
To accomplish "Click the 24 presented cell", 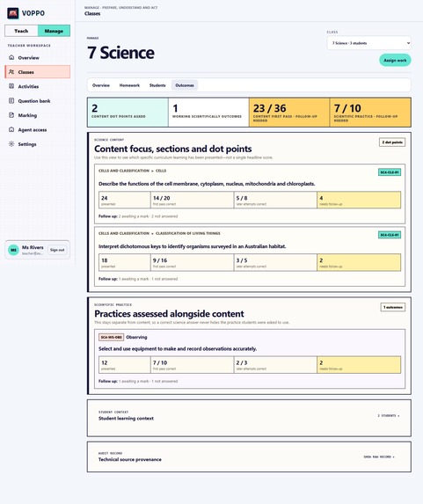I will click(x=124, y=201).
